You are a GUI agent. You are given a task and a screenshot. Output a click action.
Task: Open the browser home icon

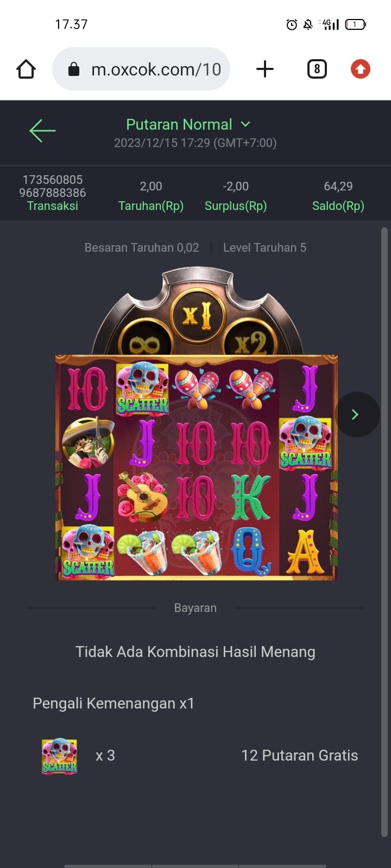[26, 69]
